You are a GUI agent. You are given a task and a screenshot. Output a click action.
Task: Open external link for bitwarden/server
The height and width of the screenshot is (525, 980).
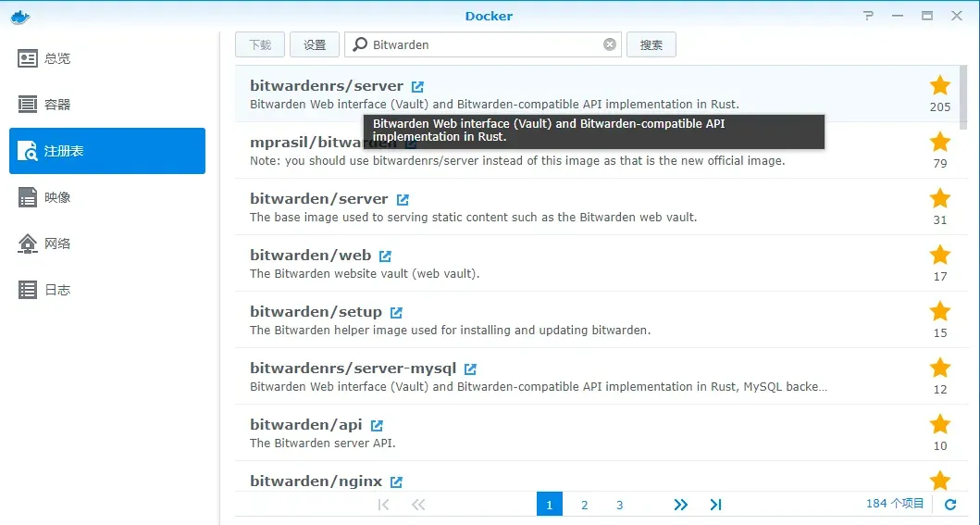tap(403, 199)
